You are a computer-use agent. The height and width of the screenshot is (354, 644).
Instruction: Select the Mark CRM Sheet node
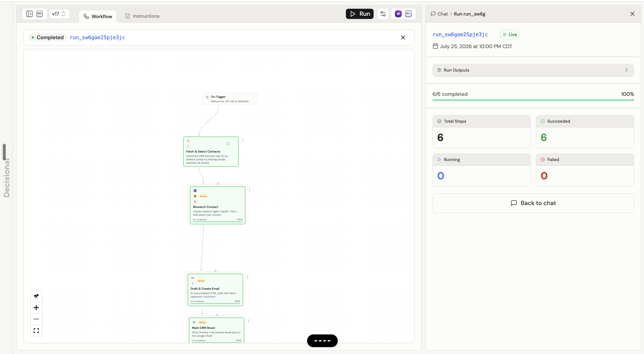point(216,330)
